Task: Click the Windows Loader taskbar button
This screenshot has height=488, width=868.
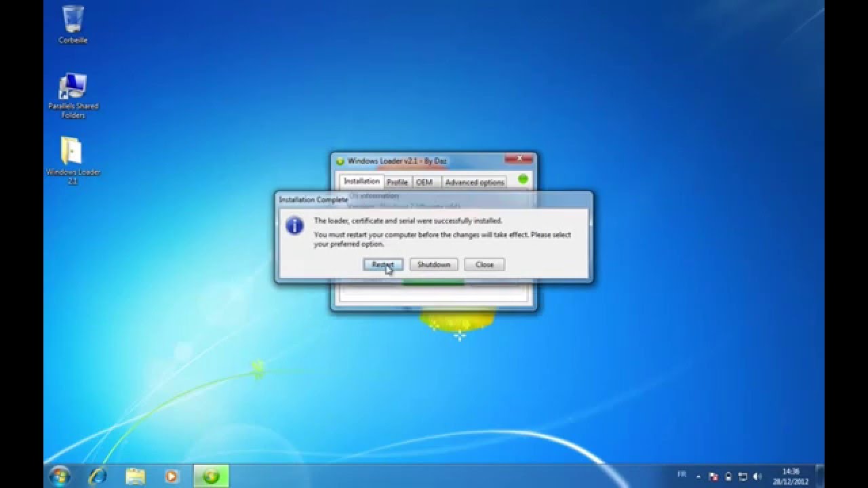Action: click(212, 476)
